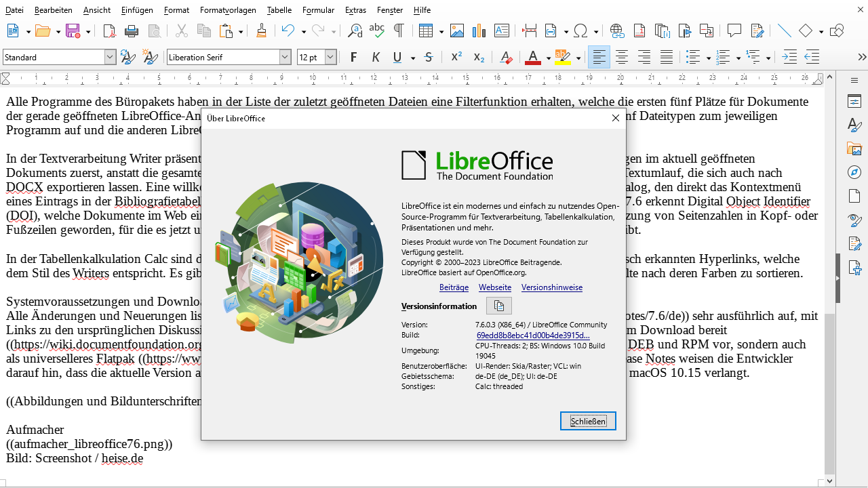Insert a chart
This screenshot has height=488, width=868.
[x=479, y=30]
